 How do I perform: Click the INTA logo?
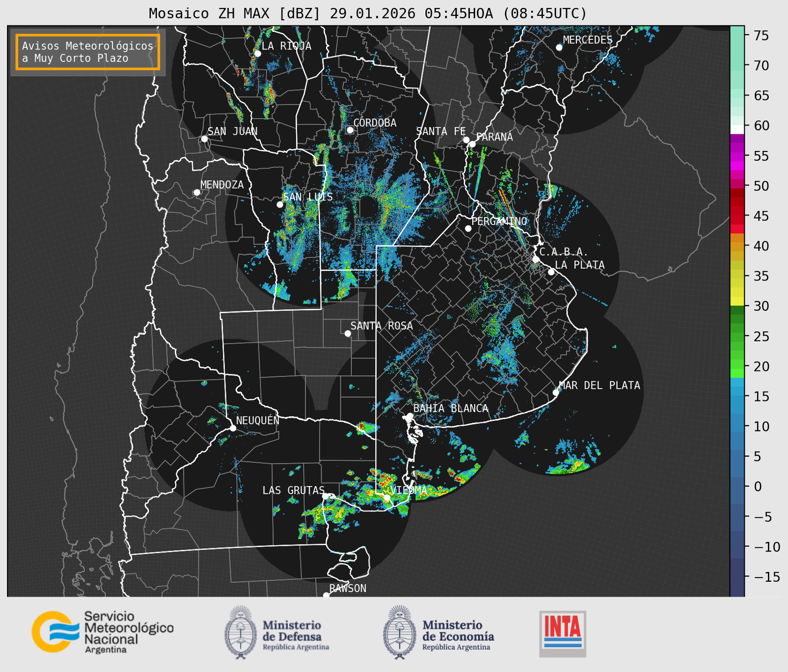tap(562, 634)
